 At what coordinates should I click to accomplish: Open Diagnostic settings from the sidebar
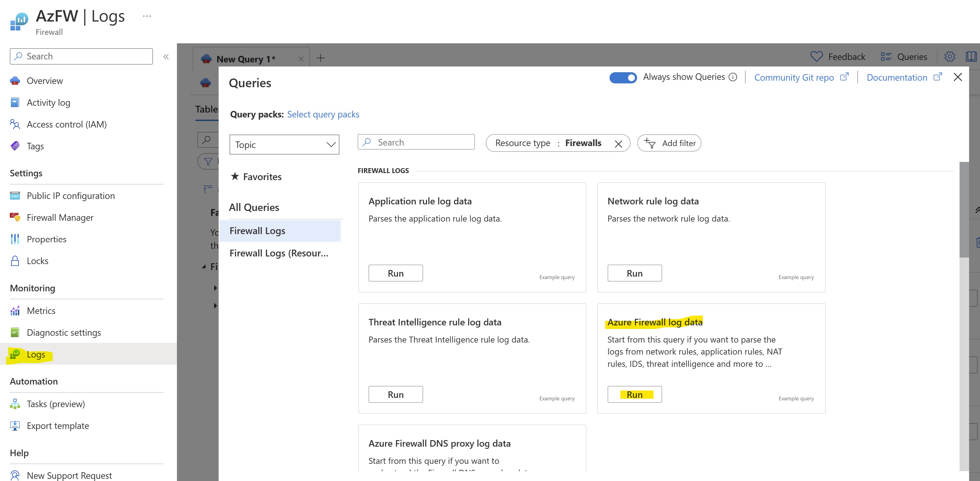(64, 332)
